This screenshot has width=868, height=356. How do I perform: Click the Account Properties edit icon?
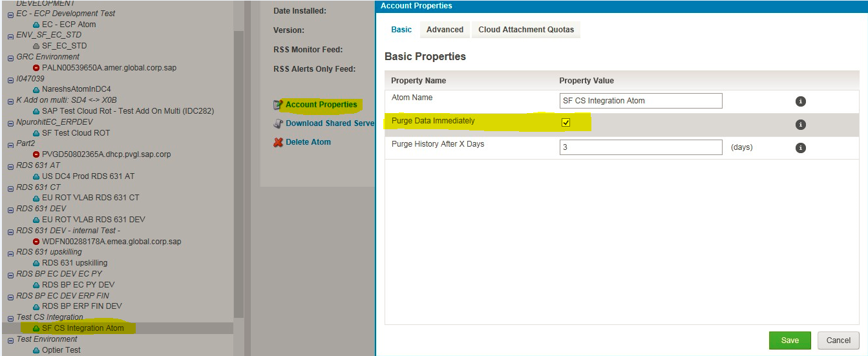pyautogui.click(x=278, y=105)
